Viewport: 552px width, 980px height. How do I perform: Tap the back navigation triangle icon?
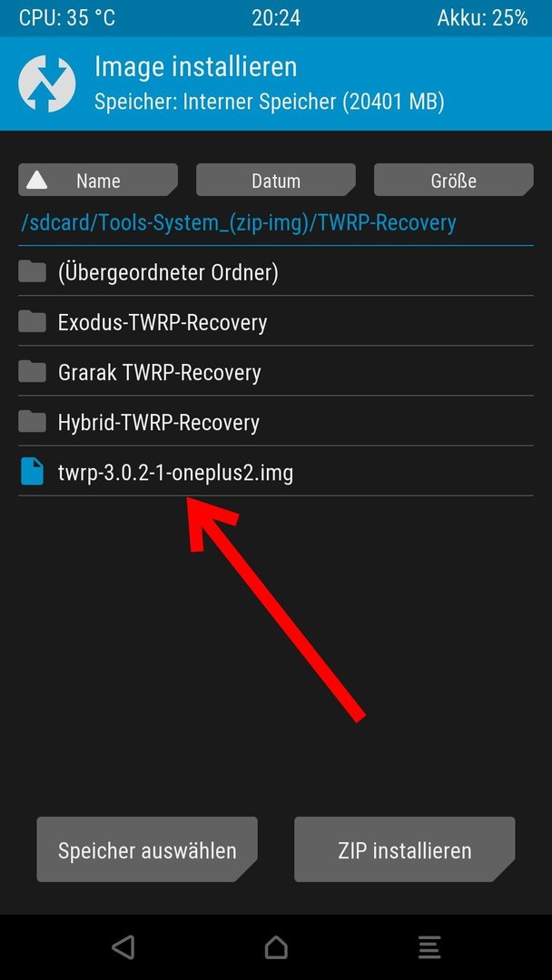coord(123,947)
